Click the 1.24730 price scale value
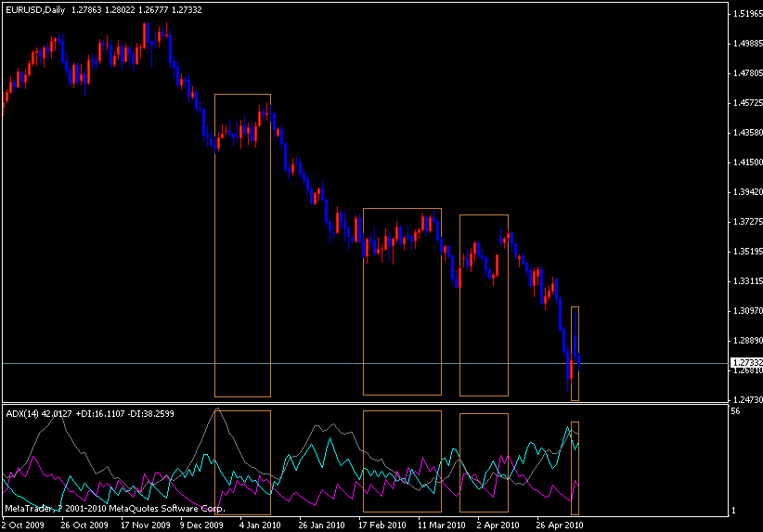 (748, 399)
